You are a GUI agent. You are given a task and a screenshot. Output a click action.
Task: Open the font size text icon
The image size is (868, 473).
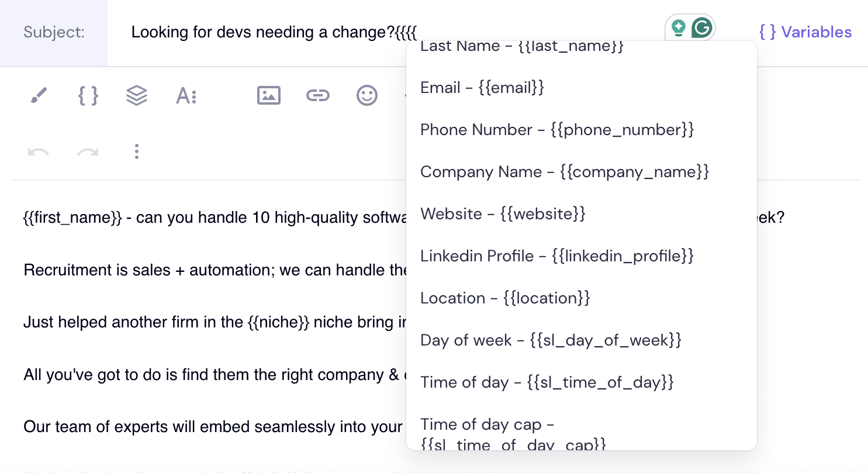[x=186, y=95]
